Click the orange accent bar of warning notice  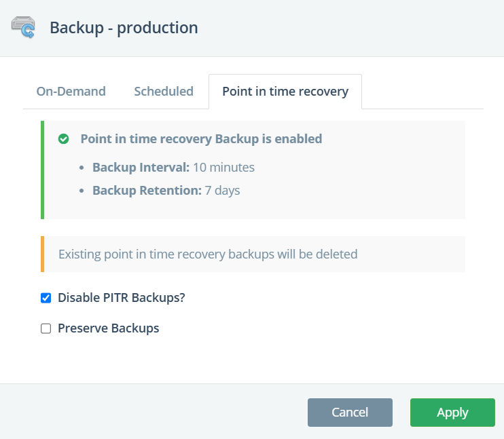pyautogui.click(x=43, y=254)
